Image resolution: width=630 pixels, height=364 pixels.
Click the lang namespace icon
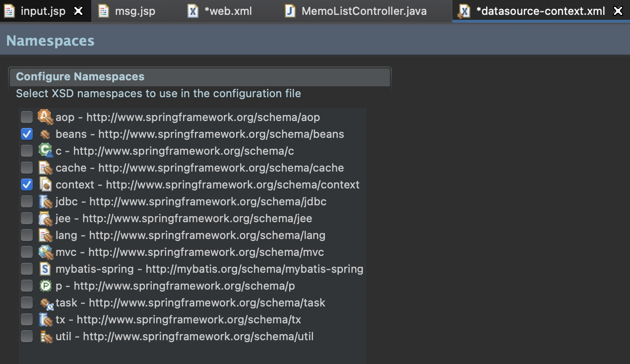[45, 235]
